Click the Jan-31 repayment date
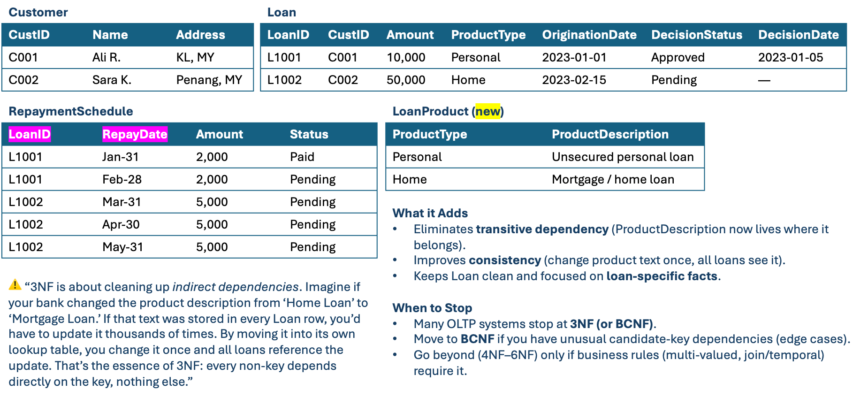The image size is (868, 398). [121, 157]
